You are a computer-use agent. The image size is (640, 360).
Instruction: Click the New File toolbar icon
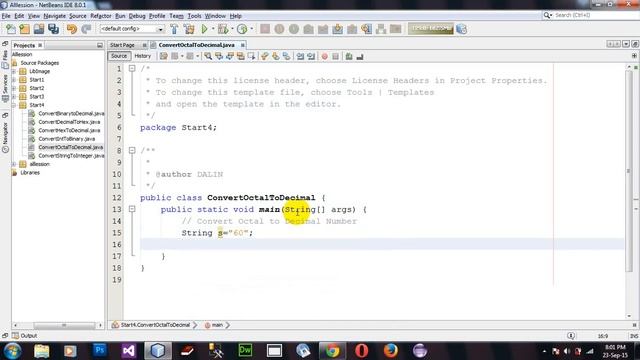[10, 29]
